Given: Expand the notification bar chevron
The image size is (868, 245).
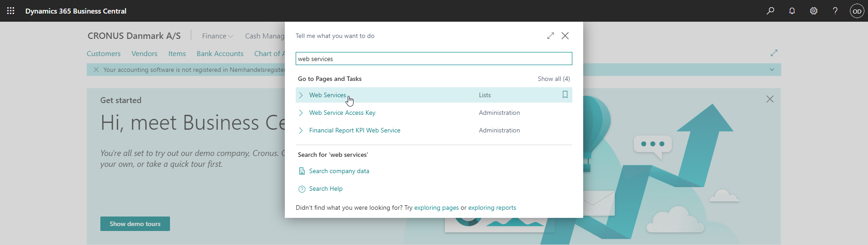Looking at the screenshot, I should point(772,70).
